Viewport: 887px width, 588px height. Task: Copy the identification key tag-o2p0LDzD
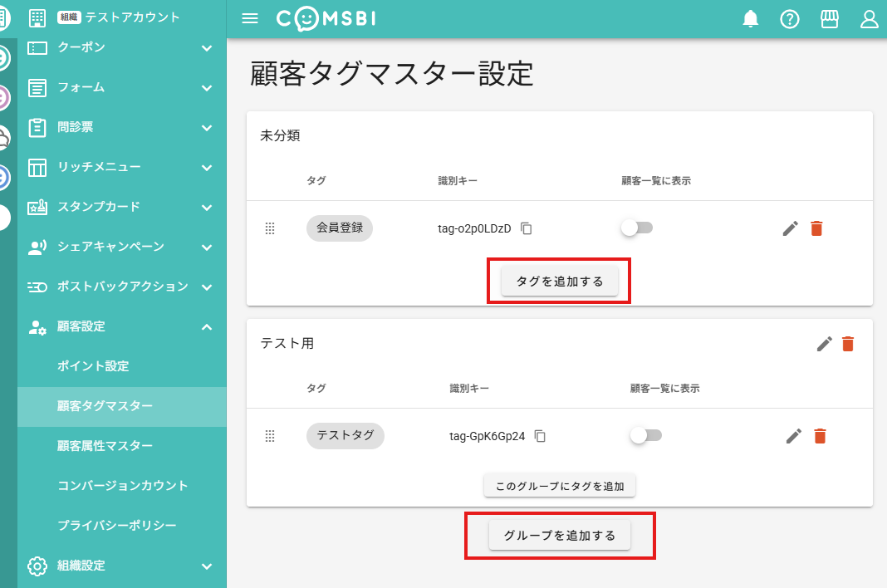526,228
